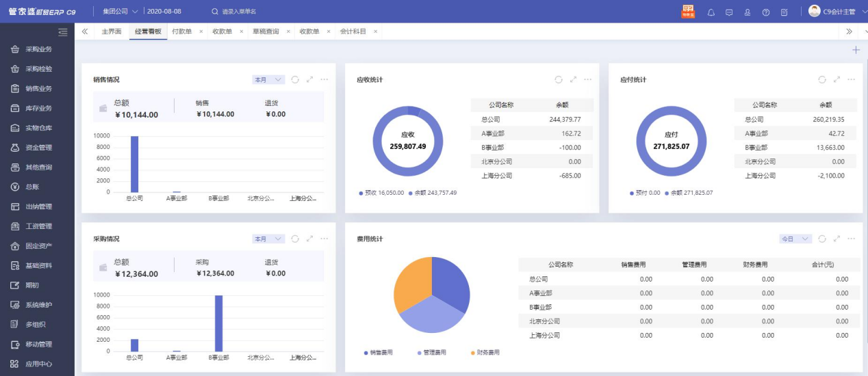Viewport: 868px width, 376px height.
Task: Refresh the 费用统计 panel
Action: (822, 239)
